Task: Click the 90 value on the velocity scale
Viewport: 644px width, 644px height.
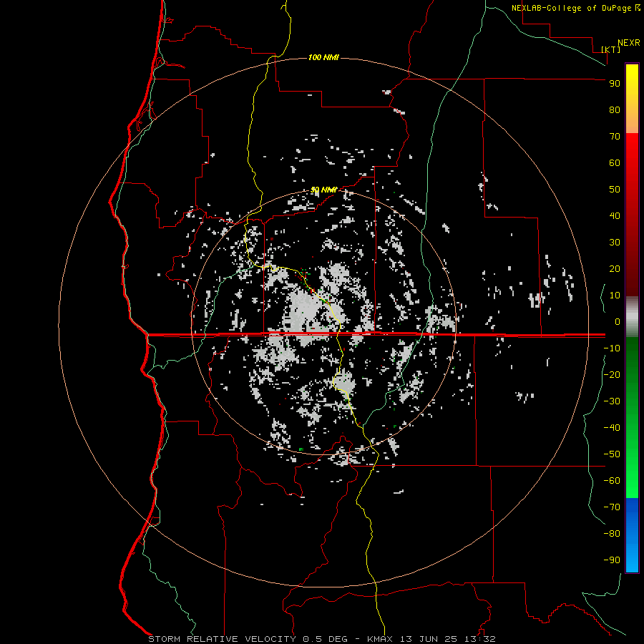Action: (615, 84)
